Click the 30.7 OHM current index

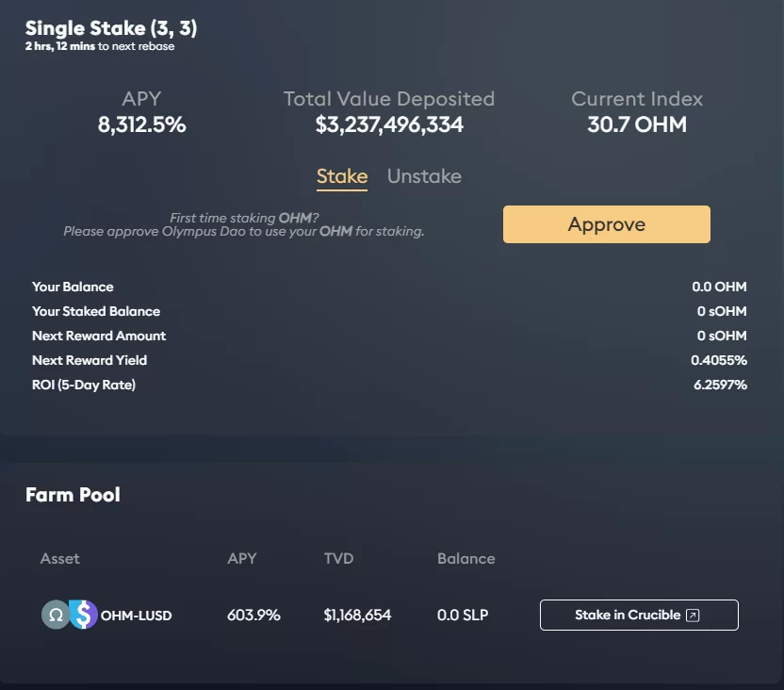coord(637,124)
